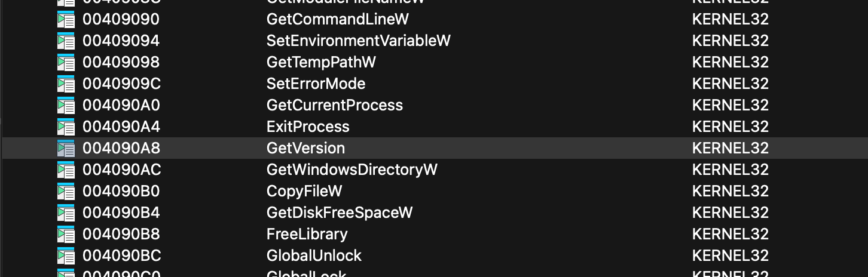The image size is (868, 277).
Task: Click the import icon next to 00409094
Action: pos(66,41)
